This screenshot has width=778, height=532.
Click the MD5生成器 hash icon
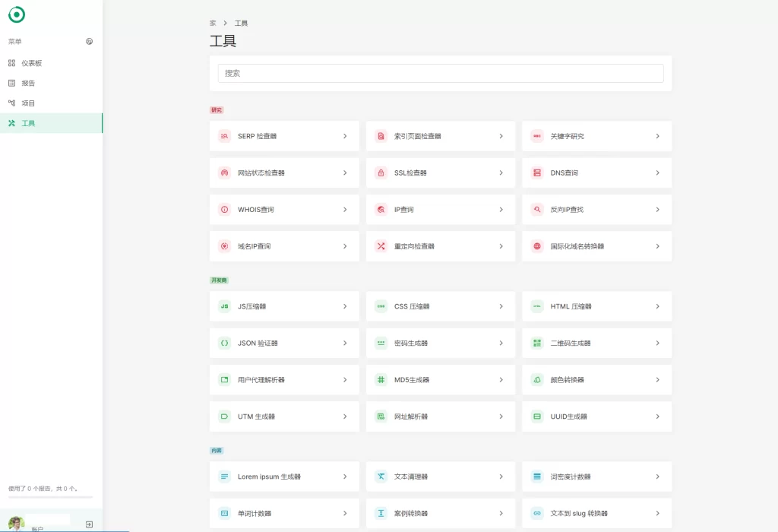pyautogui.click(x=380, y=379)
